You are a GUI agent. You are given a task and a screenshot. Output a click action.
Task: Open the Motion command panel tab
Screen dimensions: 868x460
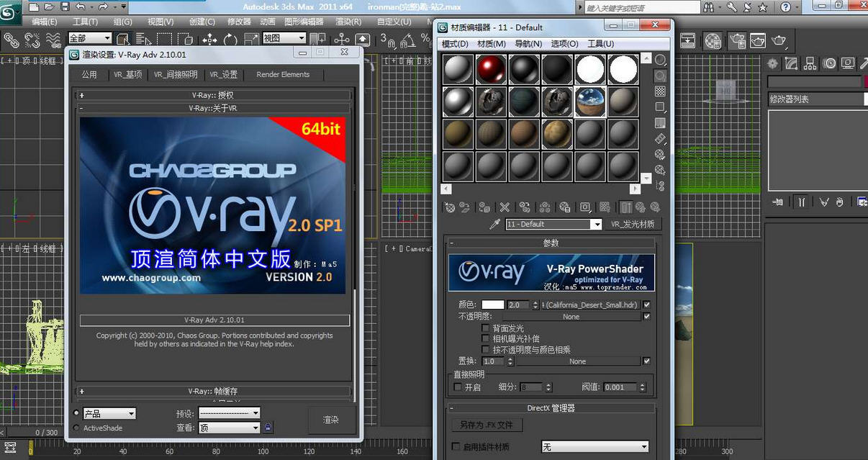pyautogui.click(x=830, y=63)
